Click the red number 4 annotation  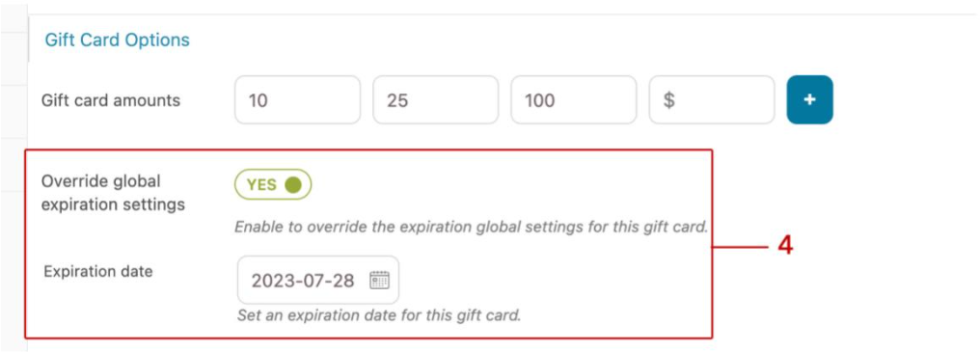point(785,246)
